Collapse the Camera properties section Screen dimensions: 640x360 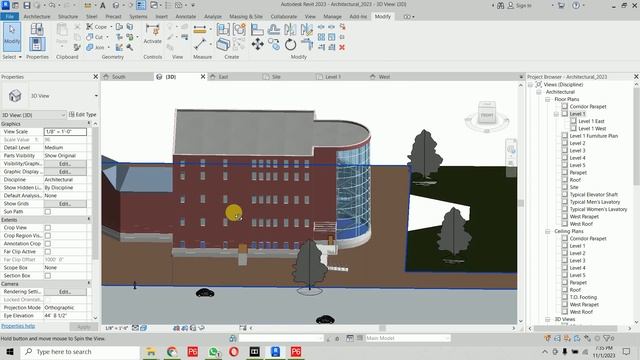(x=89, y=283)
